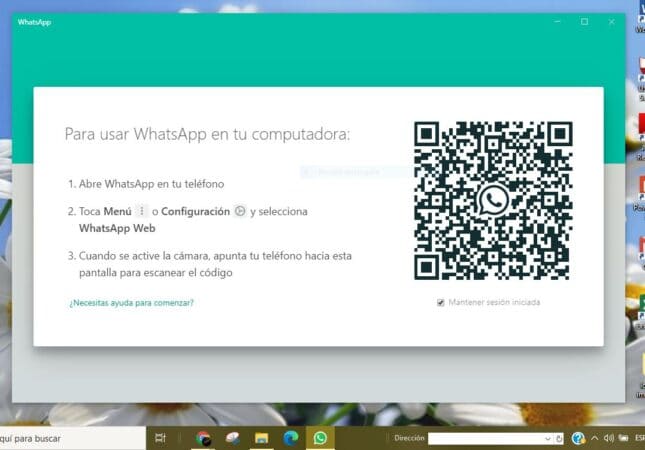
Task: Open the battery status tray icon
Action: click(623, 438)
